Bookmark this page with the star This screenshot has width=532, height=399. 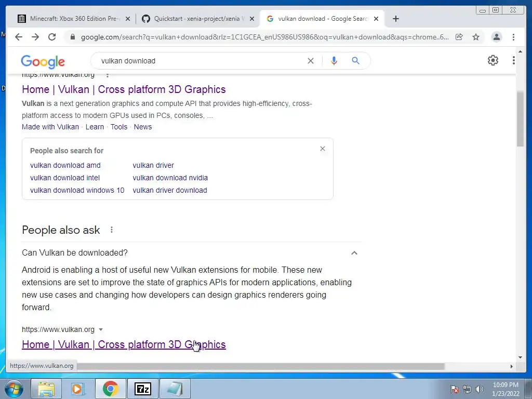point(476,37)
